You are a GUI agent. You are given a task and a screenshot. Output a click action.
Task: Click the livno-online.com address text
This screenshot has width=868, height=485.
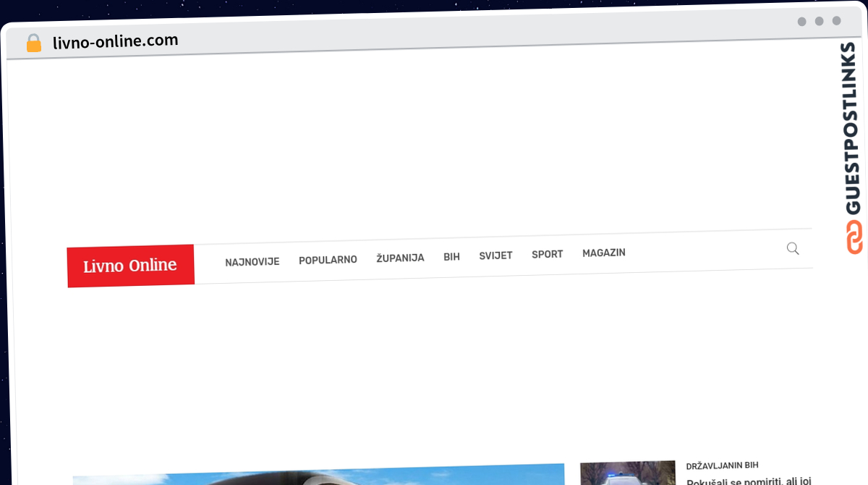115,41
